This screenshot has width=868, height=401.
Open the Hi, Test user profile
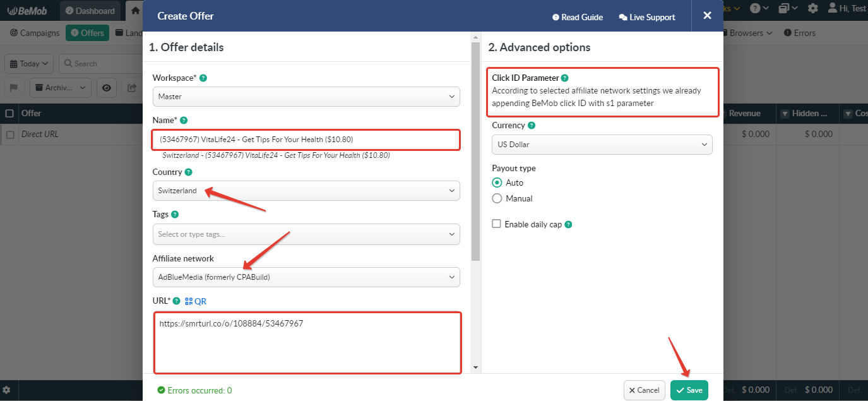coord(849,8)
